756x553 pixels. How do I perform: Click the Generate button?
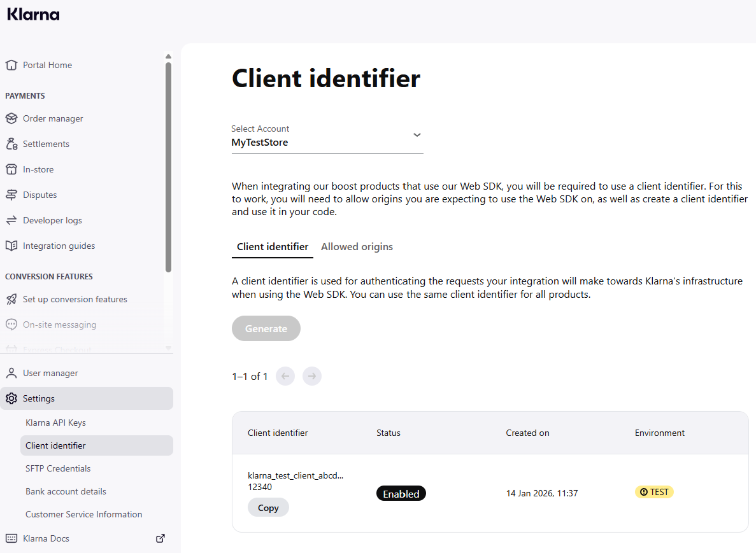point(266,328)
